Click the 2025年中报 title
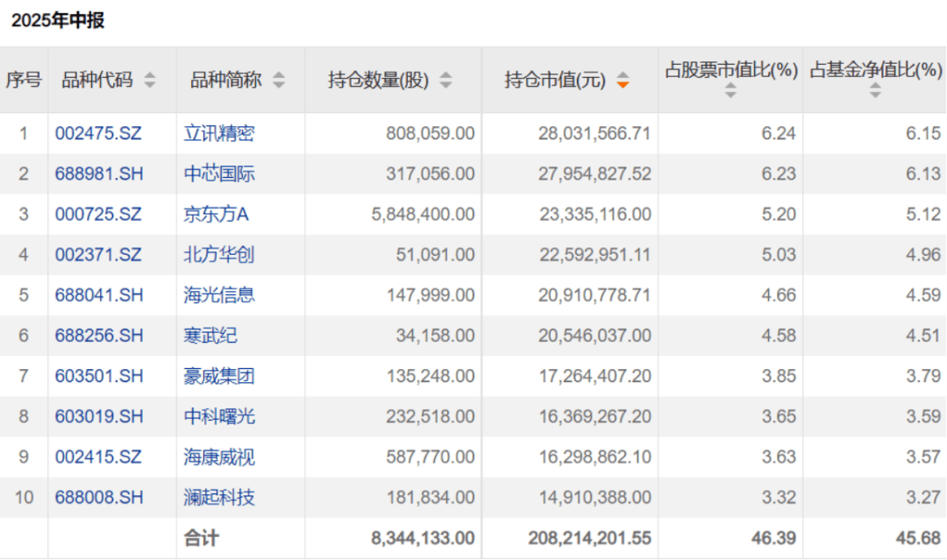Viewport: 947px width, 560px height. point(58,20)
